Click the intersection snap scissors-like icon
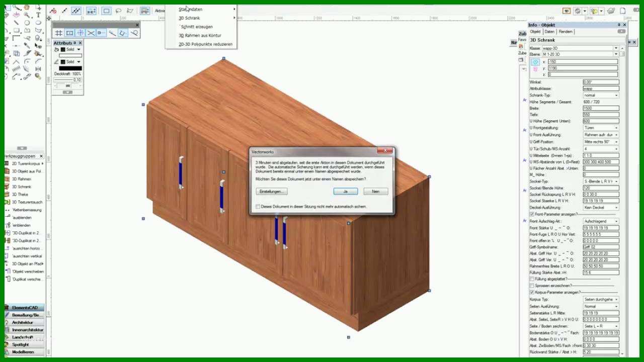644x362 pixels. click(91, 33)
